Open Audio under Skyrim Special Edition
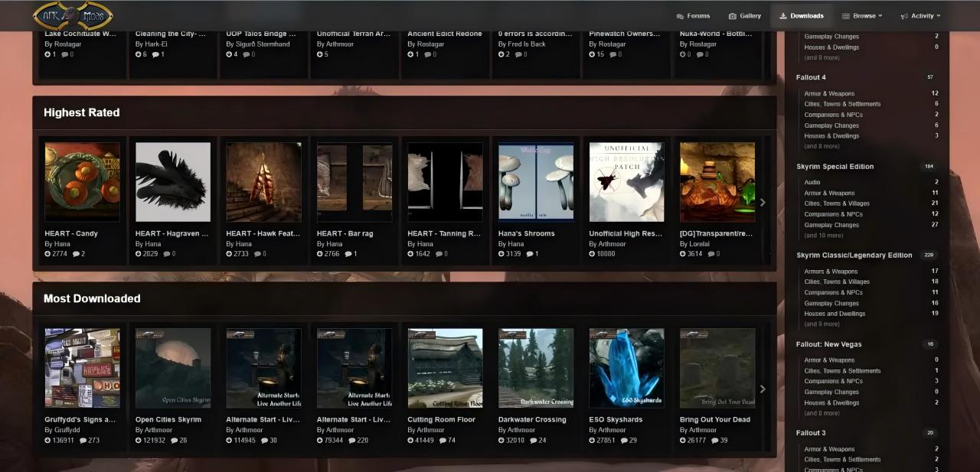 (812, 182)
